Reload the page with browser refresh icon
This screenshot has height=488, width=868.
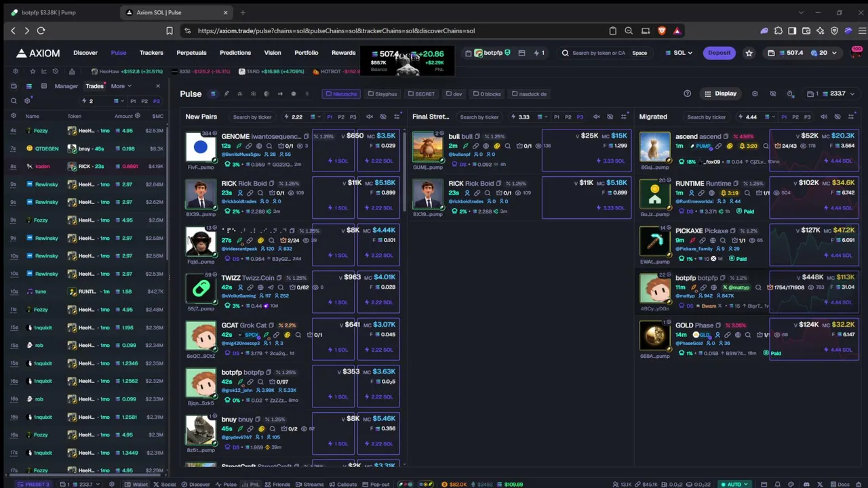pyautogui.click(x=41, y=30)
